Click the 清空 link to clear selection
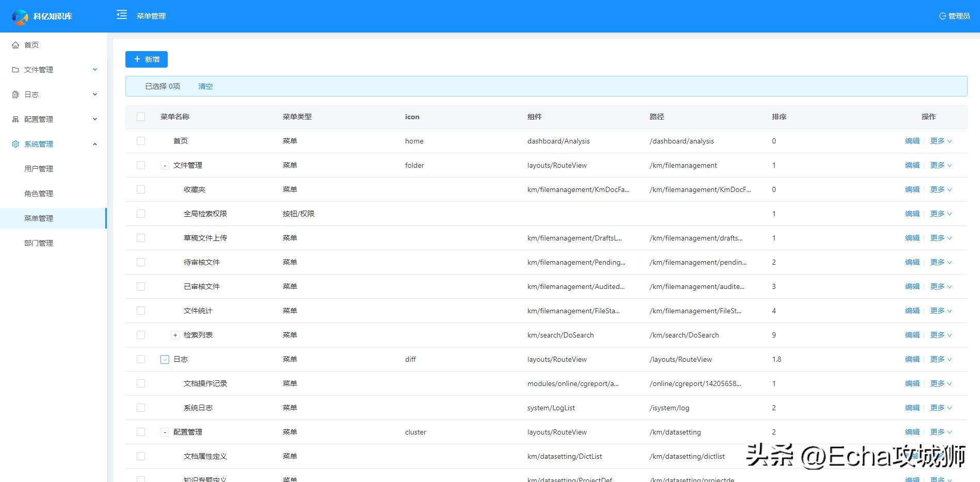 (x=205, y=86)
